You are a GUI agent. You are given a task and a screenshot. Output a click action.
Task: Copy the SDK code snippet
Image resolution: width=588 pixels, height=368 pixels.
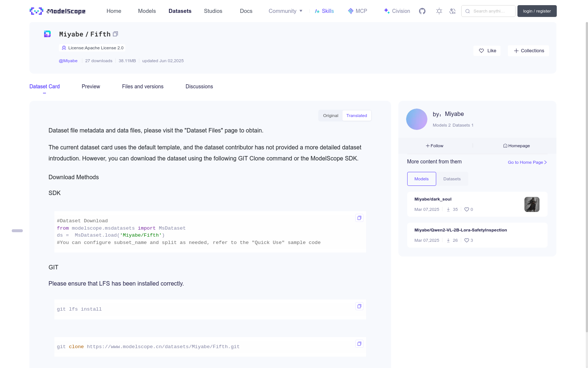click(359, 218)
